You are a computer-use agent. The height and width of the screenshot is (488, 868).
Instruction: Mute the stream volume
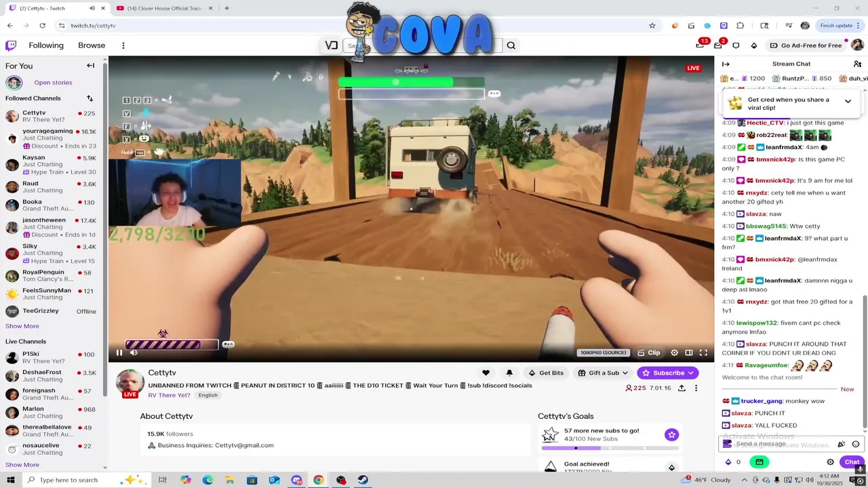coord(134,352)
